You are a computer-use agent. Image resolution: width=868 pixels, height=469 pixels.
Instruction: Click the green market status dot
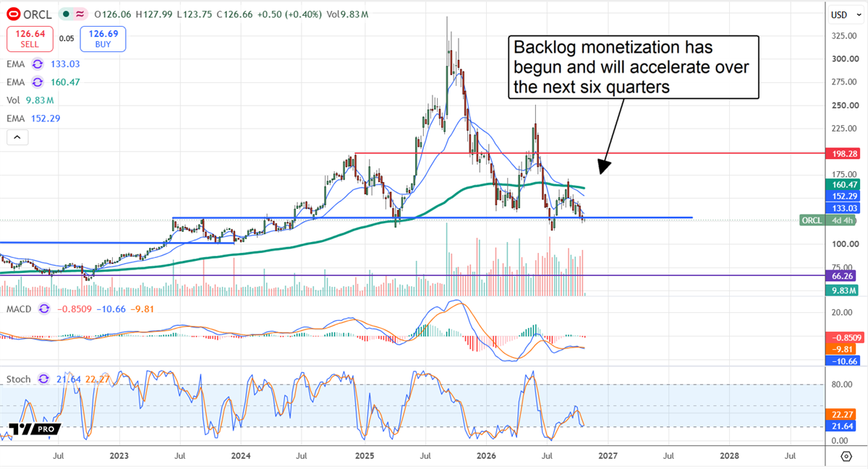coord(64,14)
